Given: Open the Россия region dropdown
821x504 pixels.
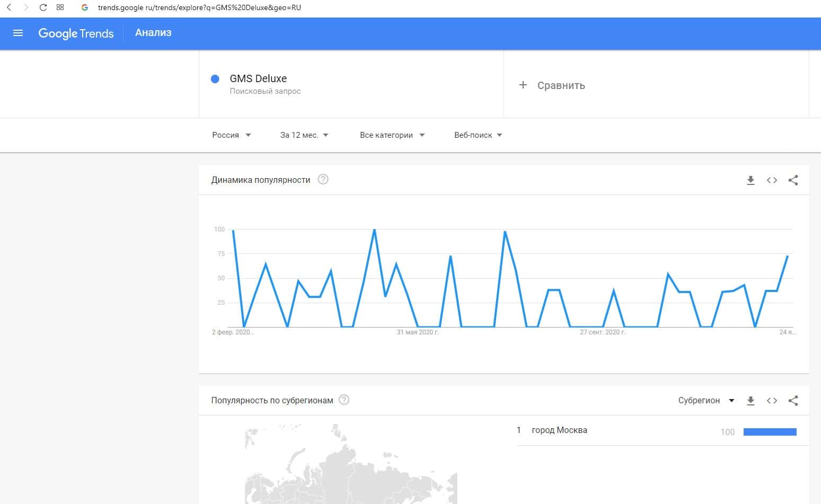Looking at the screenshot, I should [232, 135].
